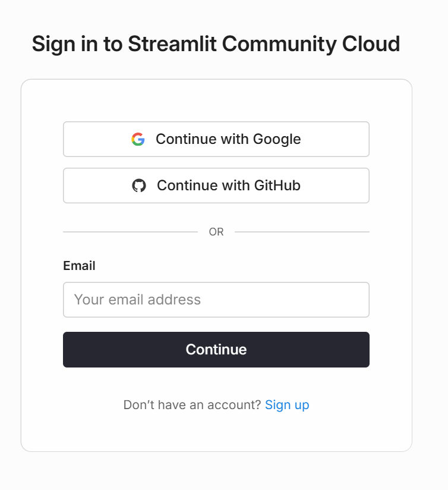Click the white Continue label on dark button
Viewport: 448px width, 490px height.
[216, 350]
